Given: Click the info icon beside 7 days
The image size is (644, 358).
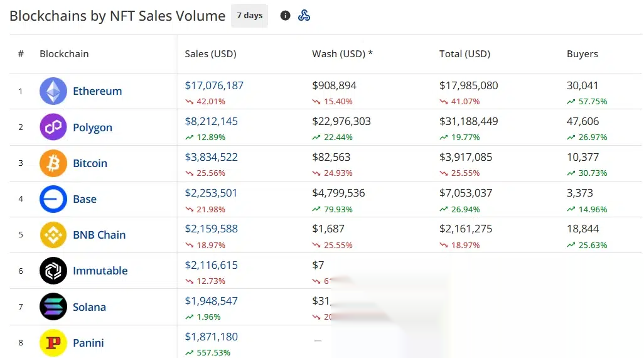Looking at the screenshot, I should 285,16.
